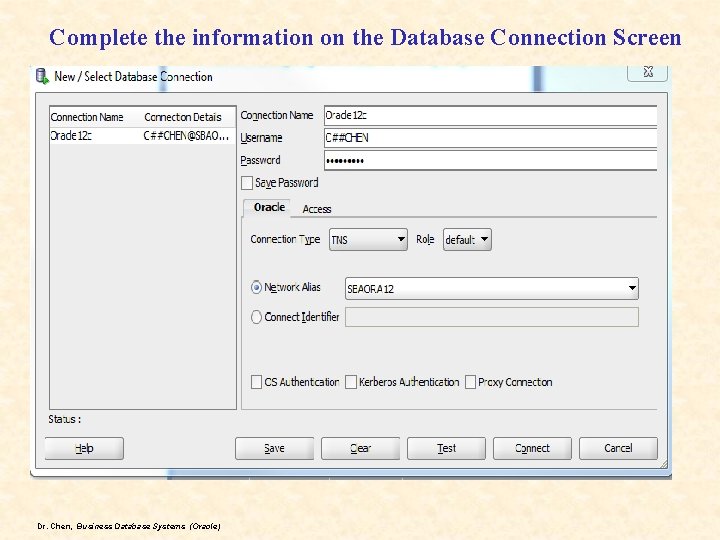Click into the Connection Name field
Image resolution: width=720 pixels, height=540 pixels.
(x=490, y=115)
